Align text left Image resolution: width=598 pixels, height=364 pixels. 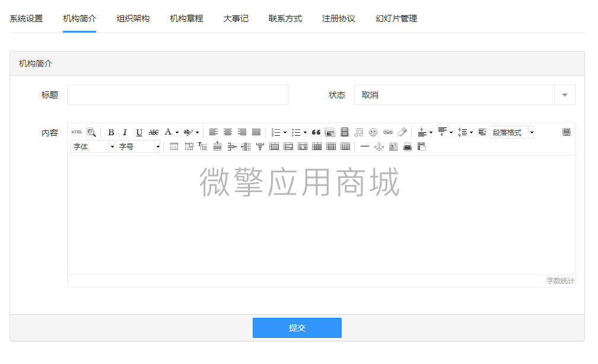click(213, 132)
